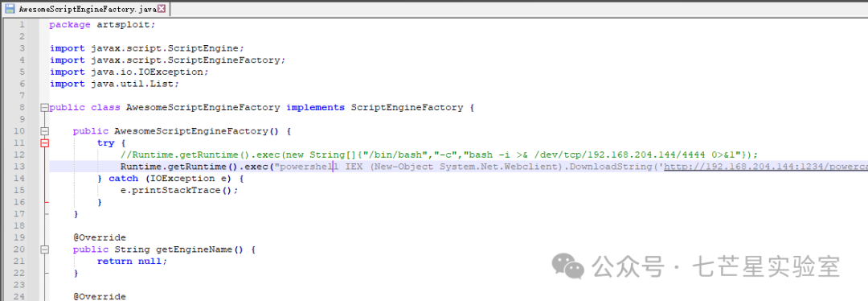Collapse the class fold marker at line 8
Viewport: 868px width, 301px height.
tap(44, 108)
